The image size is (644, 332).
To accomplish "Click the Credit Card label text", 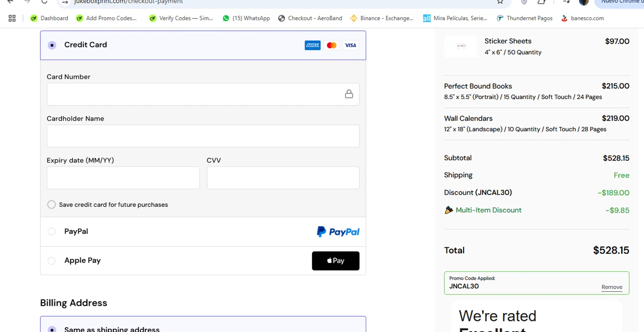I will click(x=85, y=45).
